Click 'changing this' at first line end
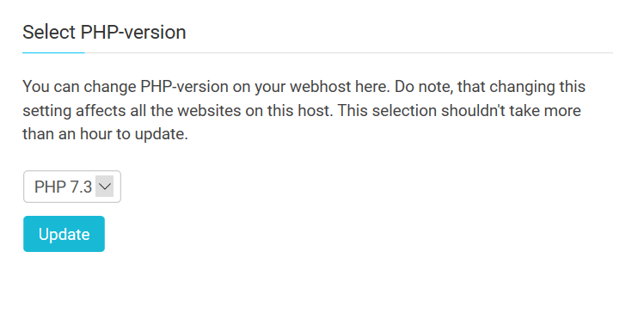This screenshot has width=644, height=313. (537, 87)
